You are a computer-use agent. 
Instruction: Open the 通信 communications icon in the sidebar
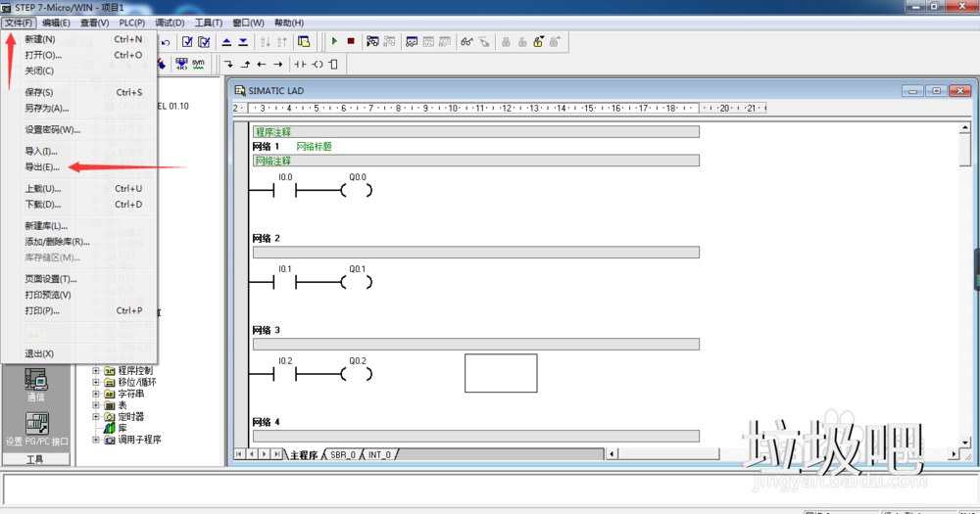pos(36,383)
